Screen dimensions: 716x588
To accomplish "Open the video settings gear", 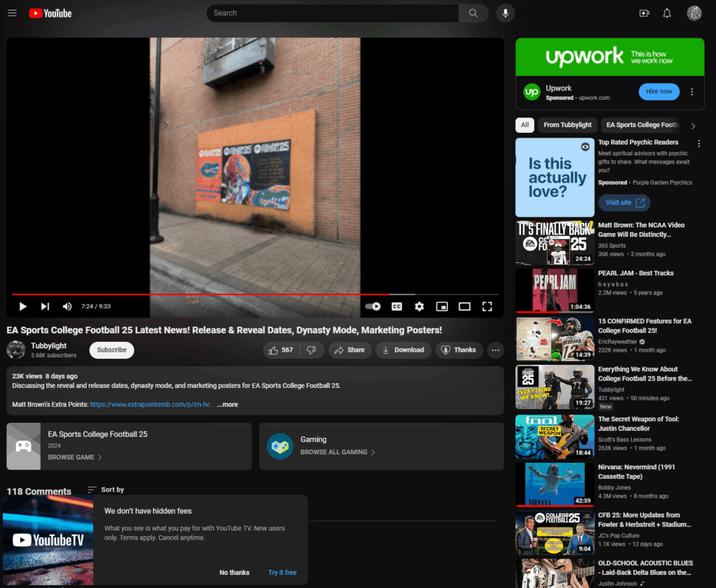I will [x=419, y=306].
